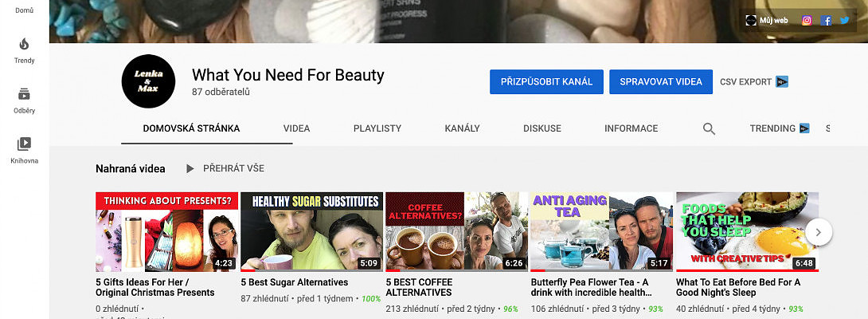Open the Informace tab
Viewport: 868px width, 319px height.
click(631, 128)
